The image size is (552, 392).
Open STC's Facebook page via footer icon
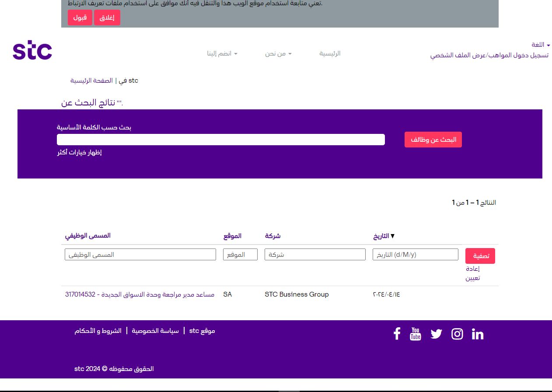pyautogui.click(x=396, y=334)
